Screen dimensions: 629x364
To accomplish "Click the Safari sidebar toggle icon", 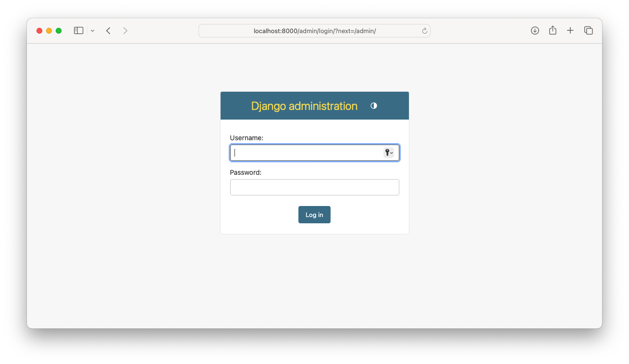I will (x=79, y=31).
